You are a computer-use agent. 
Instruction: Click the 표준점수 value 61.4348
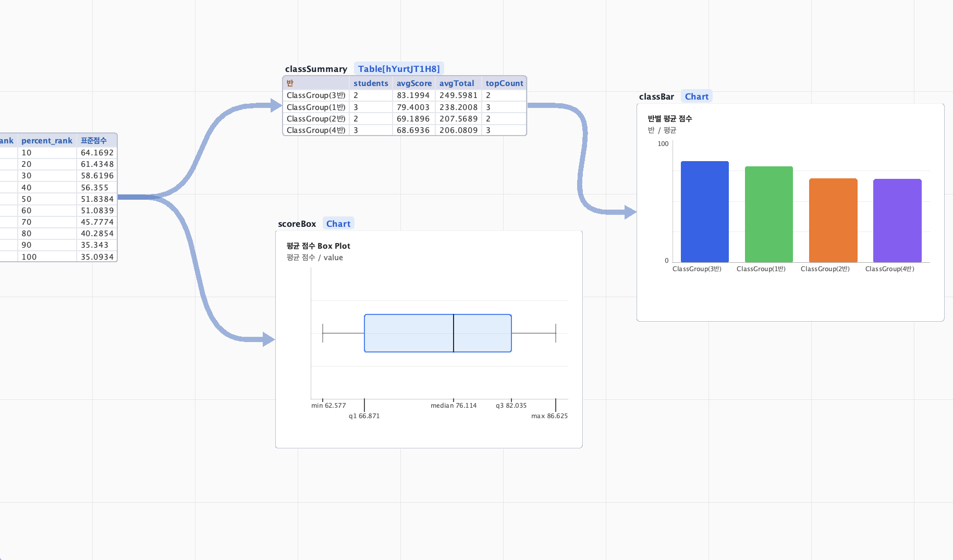coord(97,164)
